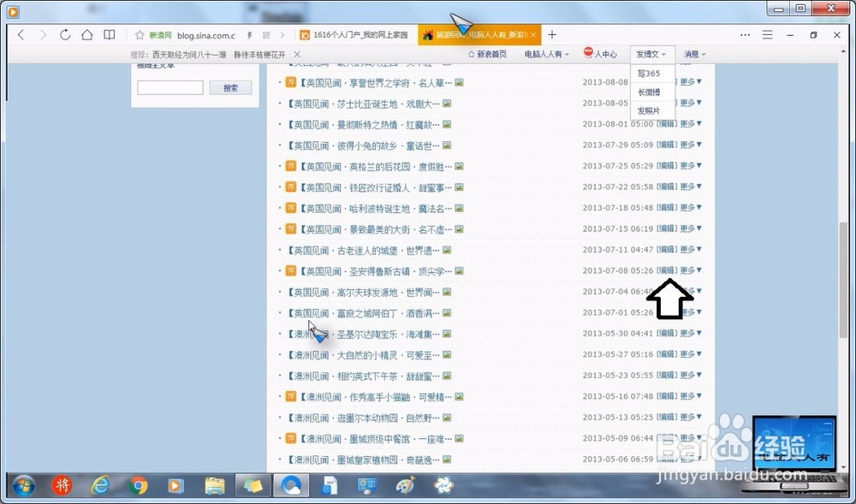
Task: Open the Paint palette taskbar icon
Action: [x=405, y=485]
